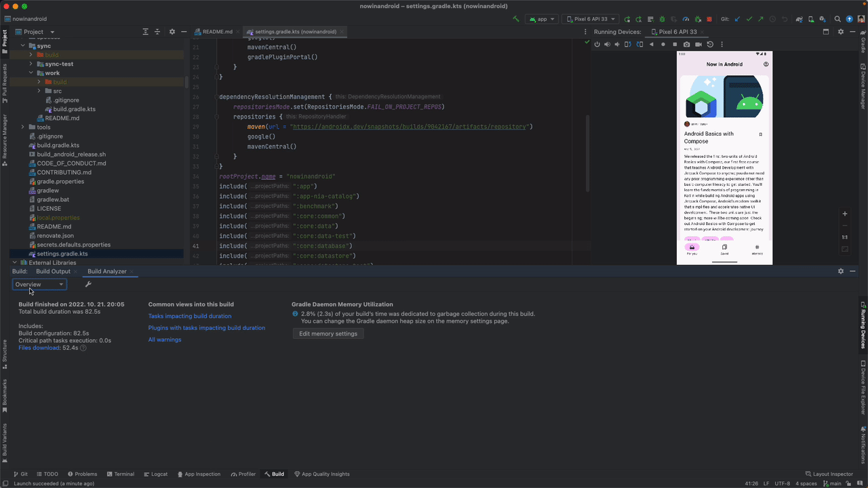Open Project panel gear options
Viewport: 868px width, 488px height.
(x=172, y=32)
